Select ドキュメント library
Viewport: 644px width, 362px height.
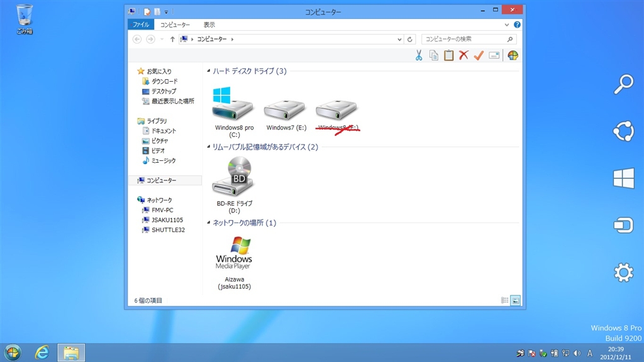tap(164, 131)
